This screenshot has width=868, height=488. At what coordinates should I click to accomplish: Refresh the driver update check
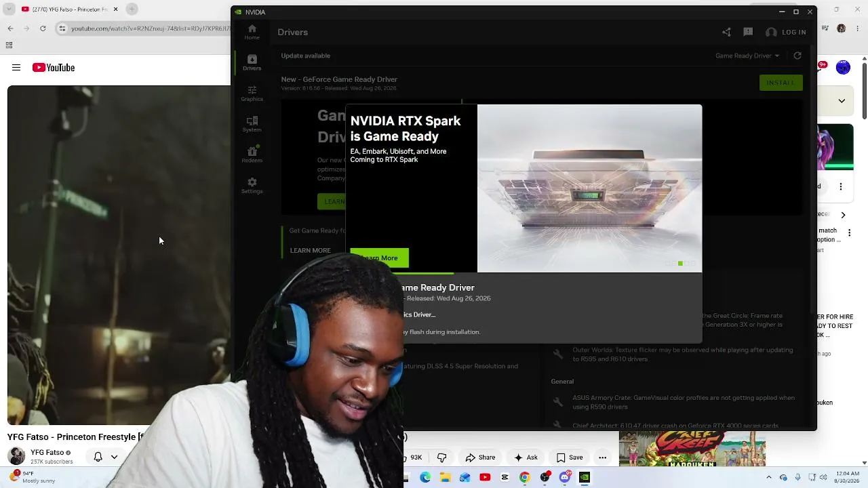(x=797, y=56)
